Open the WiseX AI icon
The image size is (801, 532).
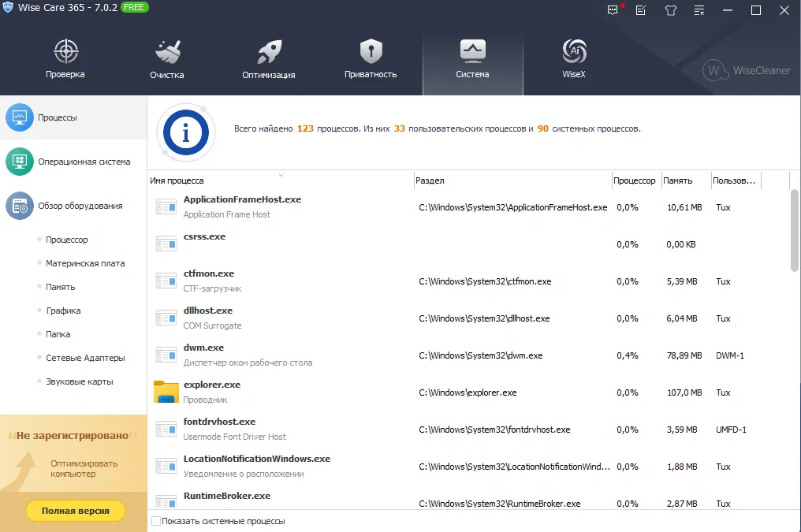574,51
